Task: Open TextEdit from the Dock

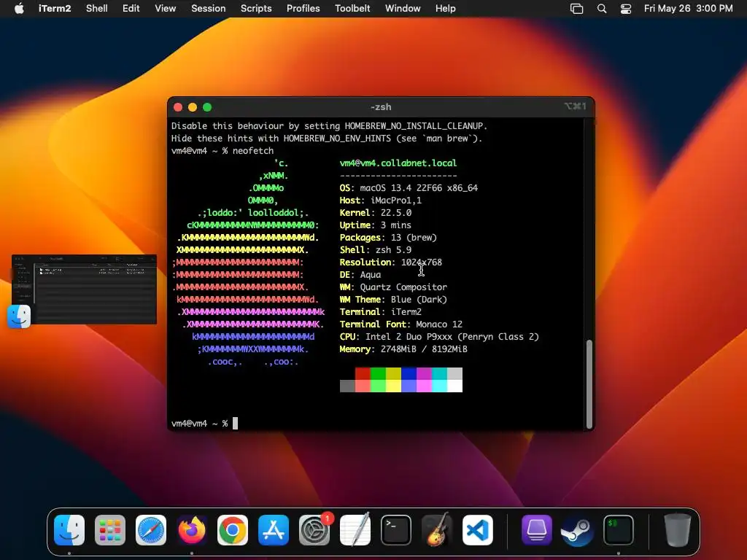Action: 355,529
